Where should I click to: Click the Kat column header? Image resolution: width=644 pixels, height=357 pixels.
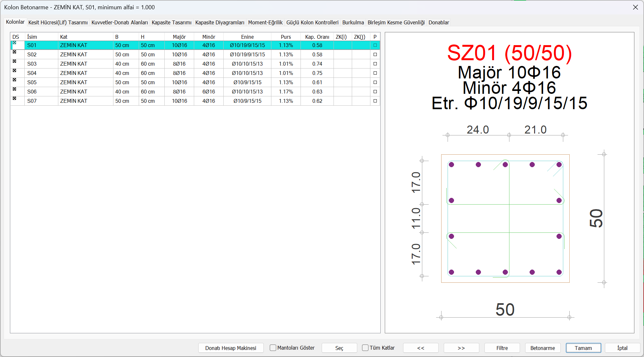[x=86, y=37]
